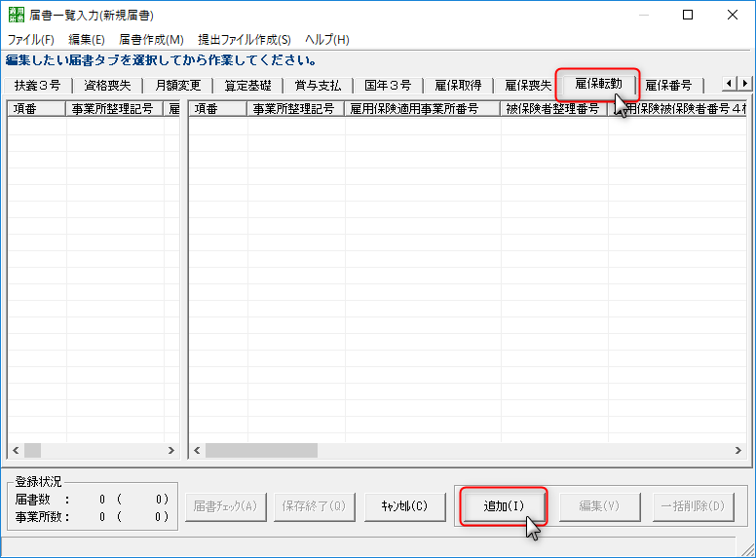The width and height of the screenshot is (756, 558).
Task: Open the ファイル(F) menu
Action: click(31, 40)
